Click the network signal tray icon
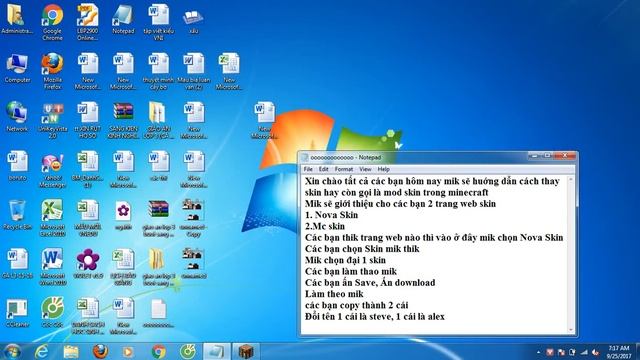Viewport: 640px width, 360px height. click(584, 352)
